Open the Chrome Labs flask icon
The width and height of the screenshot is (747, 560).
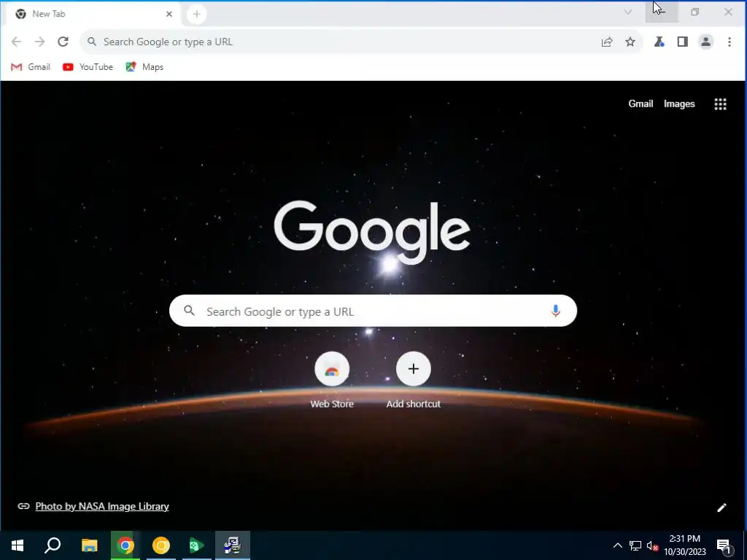click(x=659, y=42)
